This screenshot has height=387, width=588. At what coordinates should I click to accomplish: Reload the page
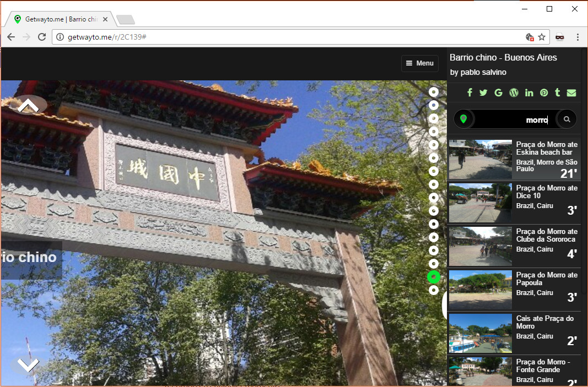click(x=42, y=37)
